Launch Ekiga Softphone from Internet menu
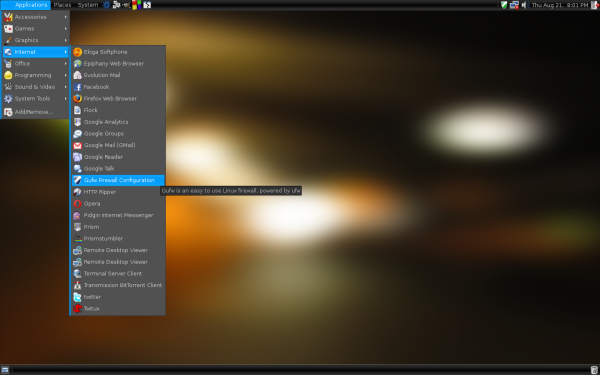600x375 pixels. coord(118,52)
